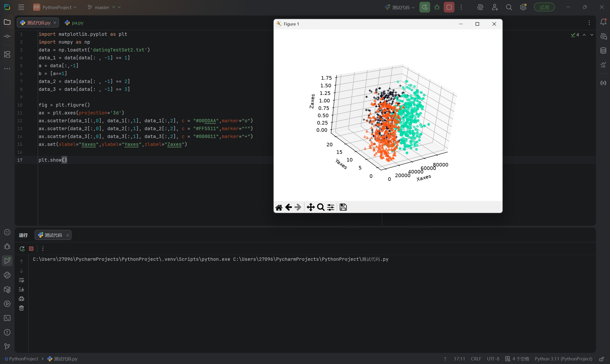The width and height of the screenshot is (610, 364).
Task: Activate the Zoom magnifier in Figure toolbar
Action: pos(321,207)
